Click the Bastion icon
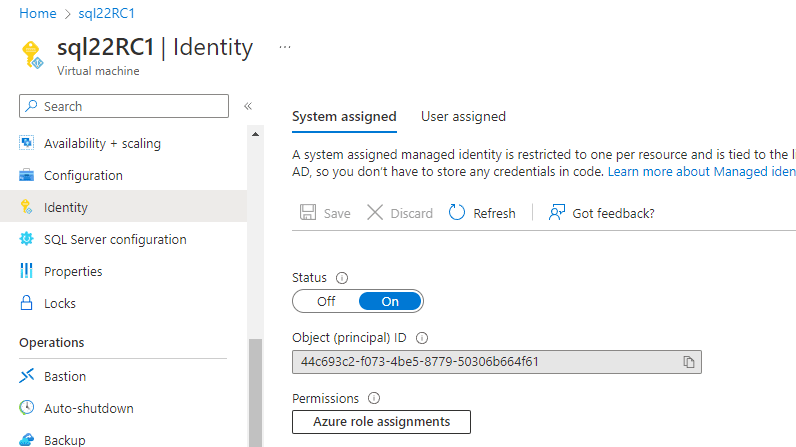Viewport: 796px width, 447px height. (26, 376)
